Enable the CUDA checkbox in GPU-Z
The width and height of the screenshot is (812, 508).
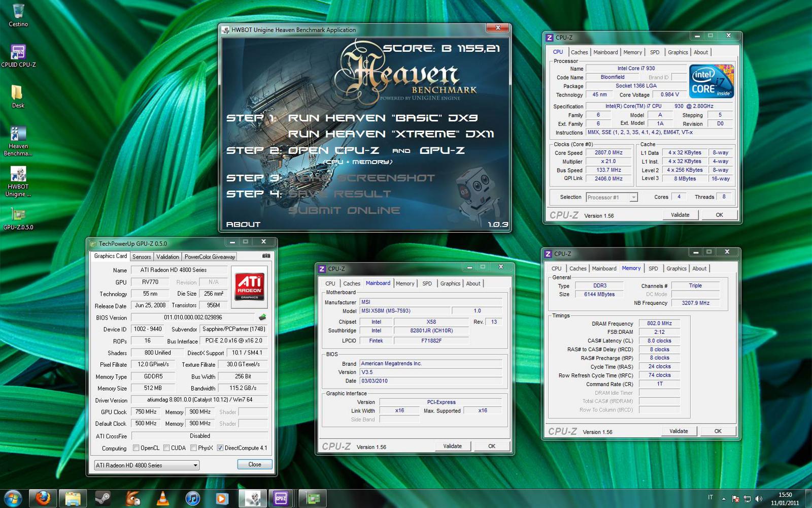(166, 448)
